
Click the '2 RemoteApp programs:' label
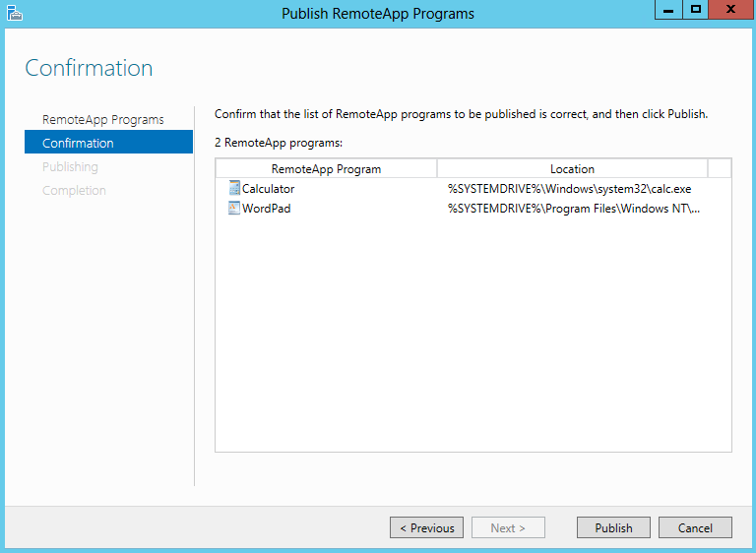pyautogui.click(x=279, y=143)
